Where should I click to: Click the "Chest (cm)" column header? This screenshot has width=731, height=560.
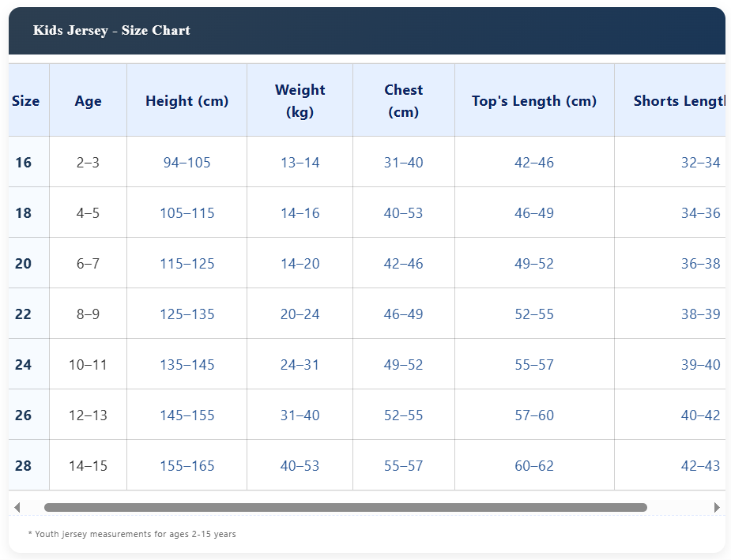pyautogui.click(x=403, y=101)
